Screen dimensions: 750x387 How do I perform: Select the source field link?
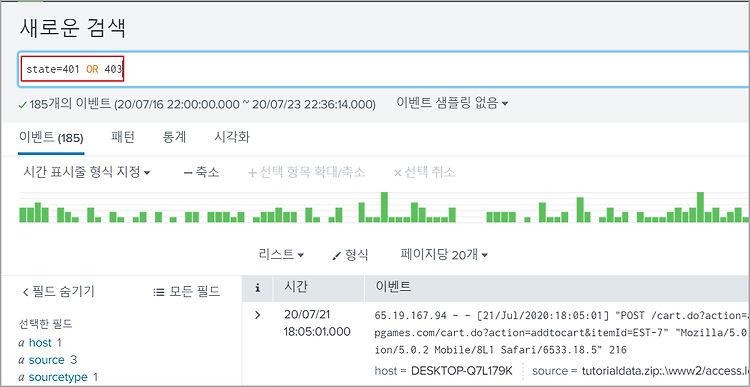[46, 360]
